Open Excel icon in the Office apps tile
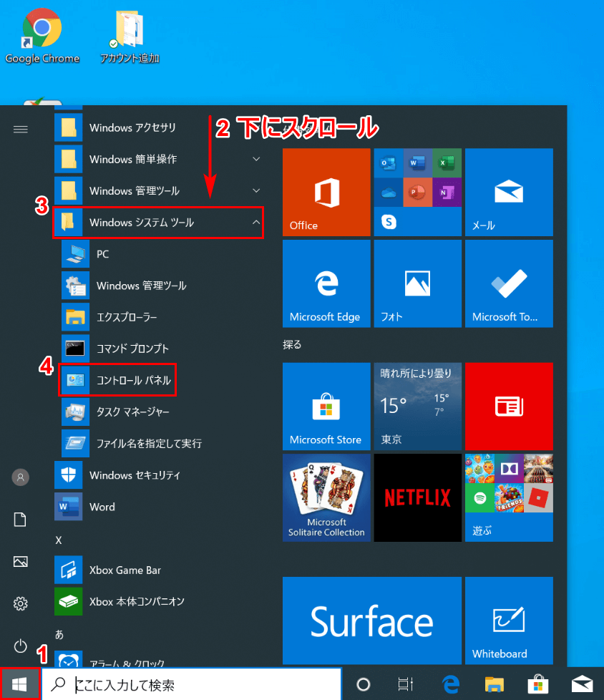604x700 pixels. click(x=447, y=163)
